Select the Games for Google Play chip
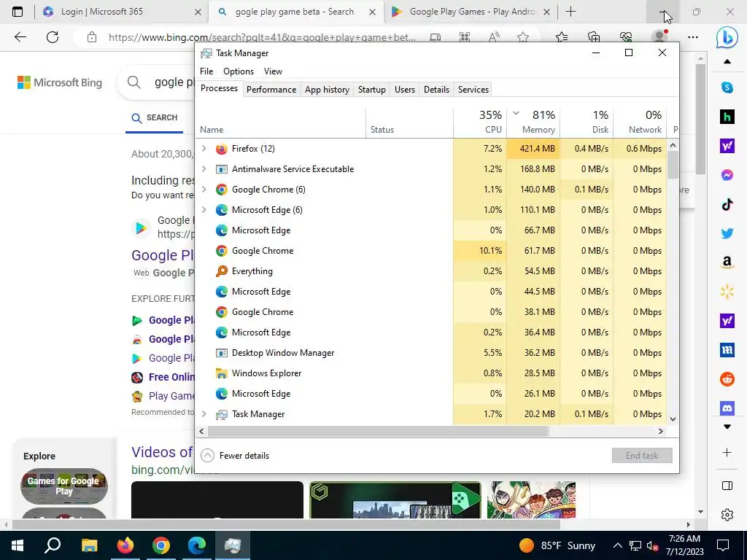This screenshot has width=747, height=560. 64,486
